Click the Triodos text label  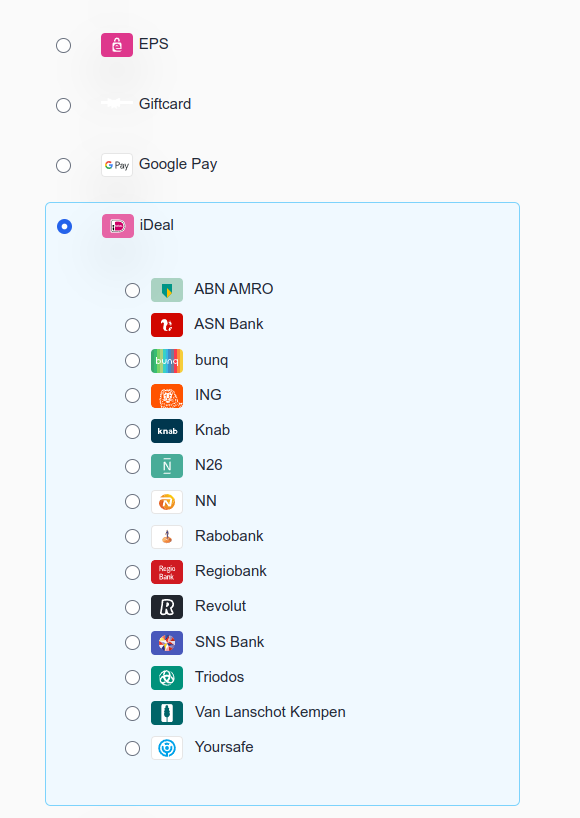pyautogui.click(x=220, y=677)
